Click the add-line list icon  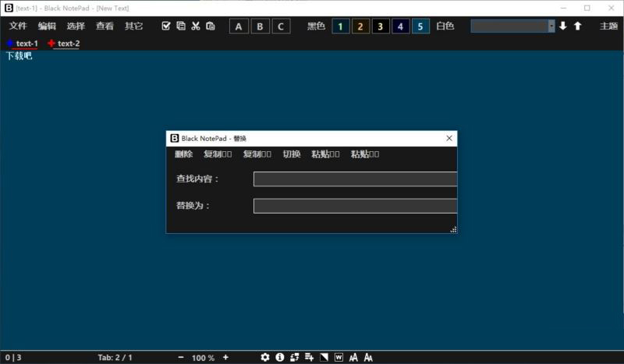(x=309, y=357)
